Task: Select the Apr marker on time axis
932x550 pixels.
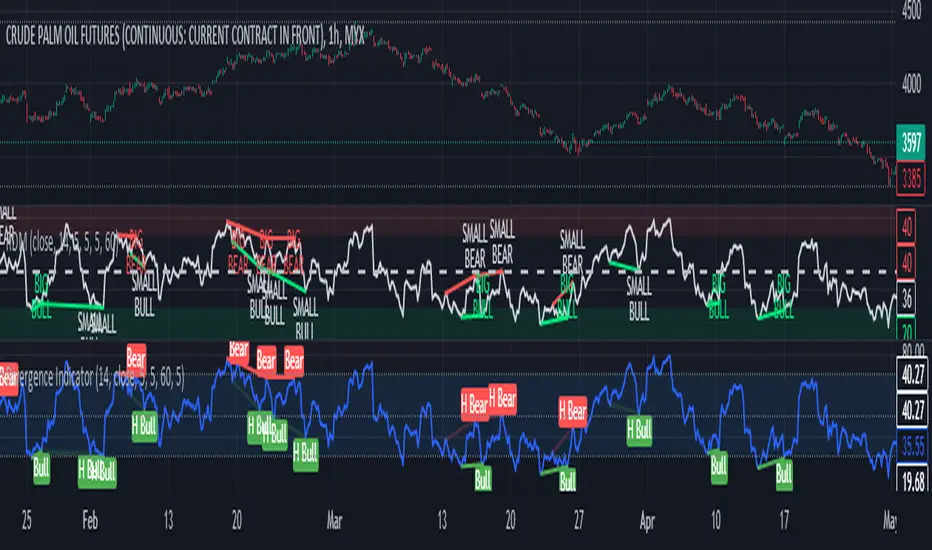Action: click(x=647, y=521)
